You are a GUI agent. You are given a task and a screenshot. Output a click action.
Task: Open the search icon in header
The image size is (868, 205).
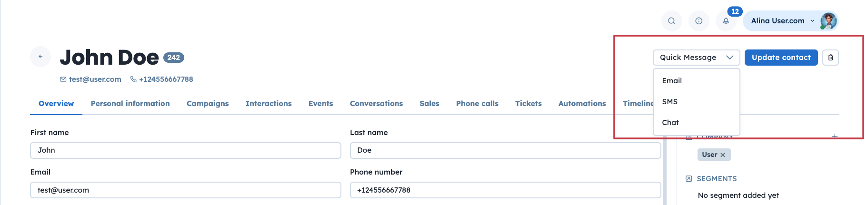(671, 21)
